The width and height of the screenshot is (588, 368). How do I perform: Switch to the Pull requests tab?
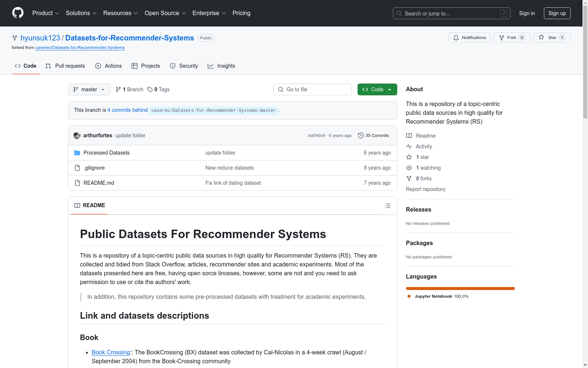coord(65,66)
